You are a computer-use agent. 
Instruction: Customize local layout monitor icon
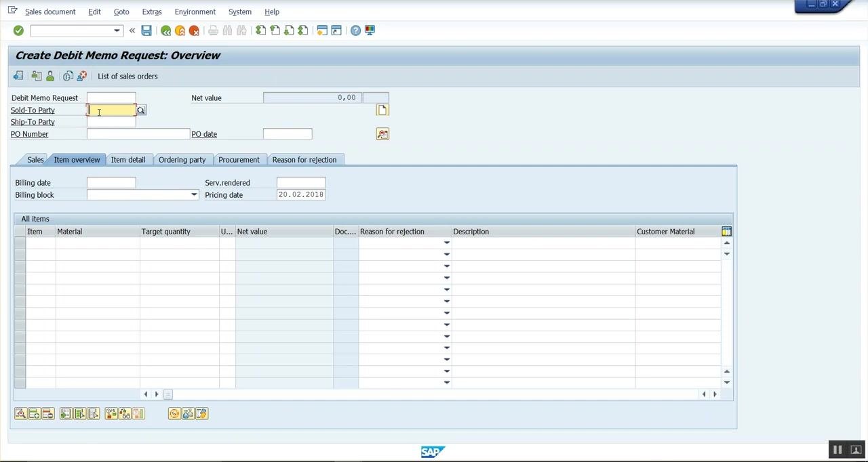click(x=370, y=30)
